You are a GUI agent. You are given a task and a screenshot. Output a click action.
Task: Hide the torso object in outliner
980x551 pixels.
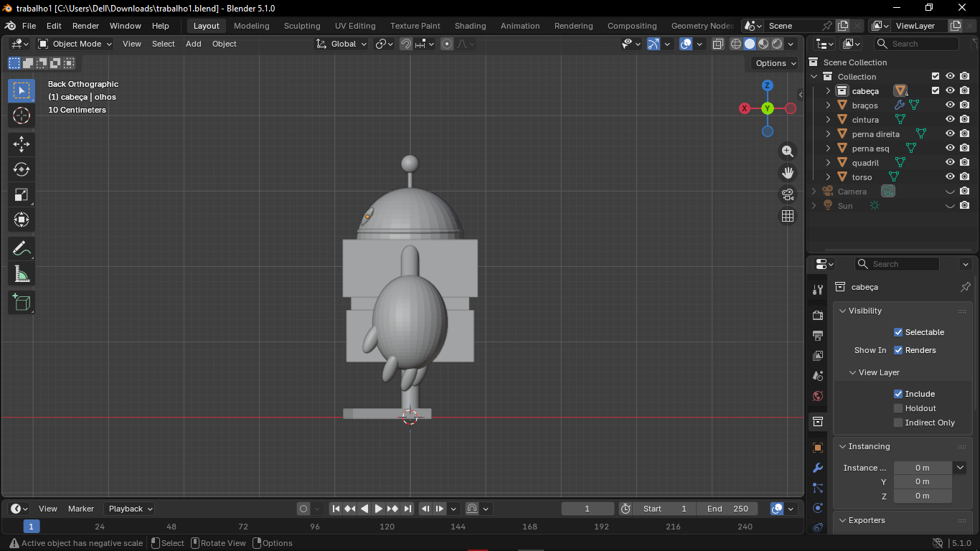click(950, 177)
